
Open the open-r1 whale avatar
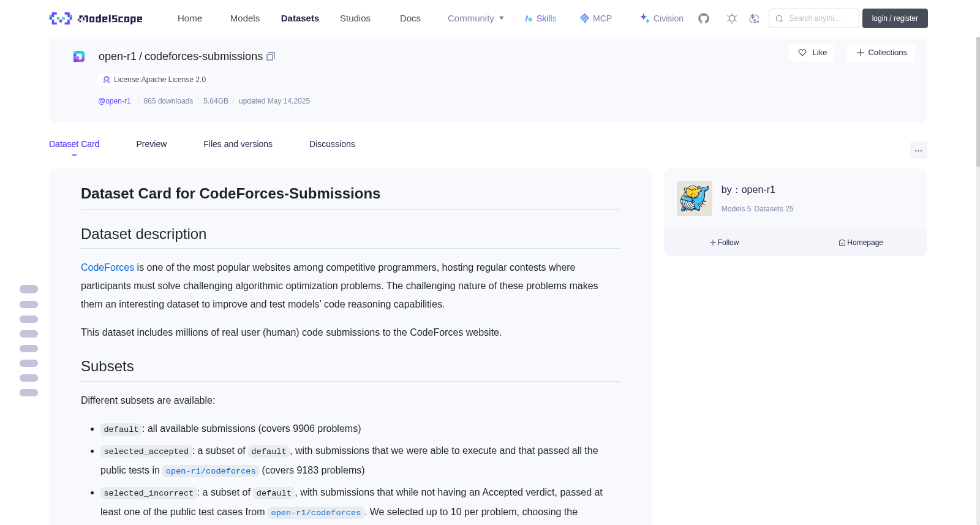click(695, 198)
